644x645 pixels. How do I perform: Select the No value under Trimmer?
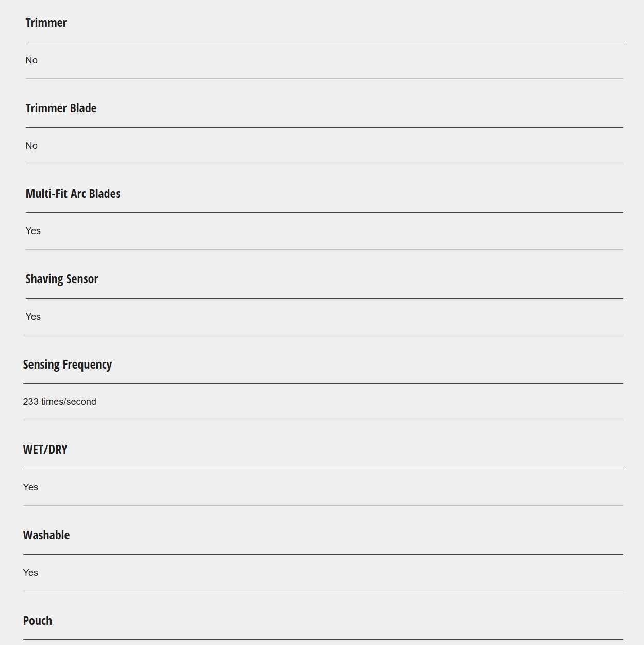pyautogui.click(x=31, y=60)
